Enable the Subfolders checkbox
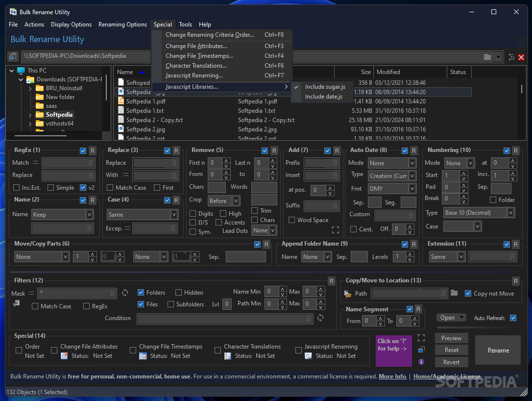 pos(170,304)
